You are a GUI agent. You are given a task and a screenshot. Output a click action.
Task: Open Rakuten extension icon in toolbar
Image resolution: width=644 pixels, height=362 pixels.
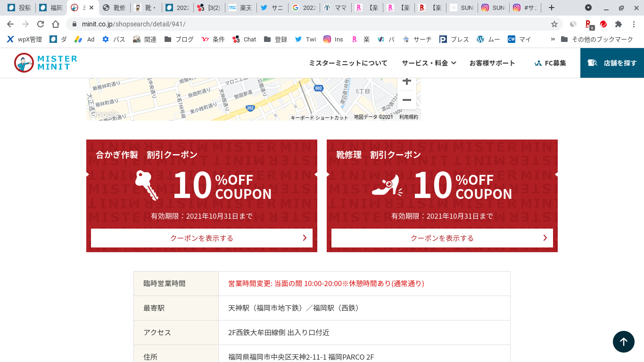(588, 24)
